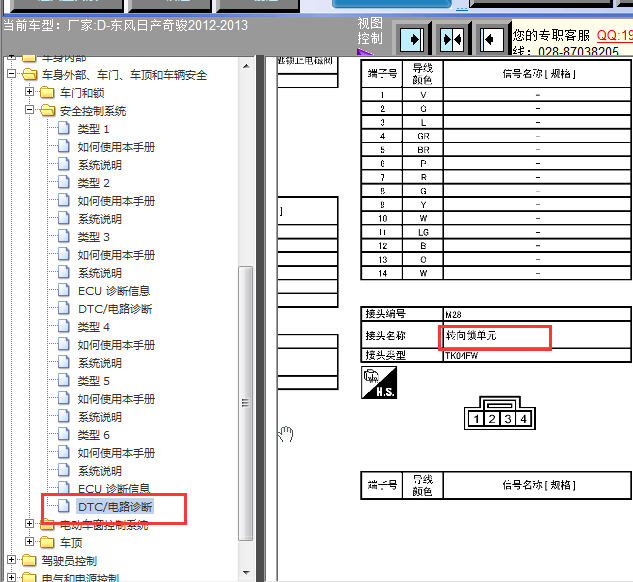Click the expand-left-panel arrow view control
This screenshot has height=582, width=633.
(411, 40)
